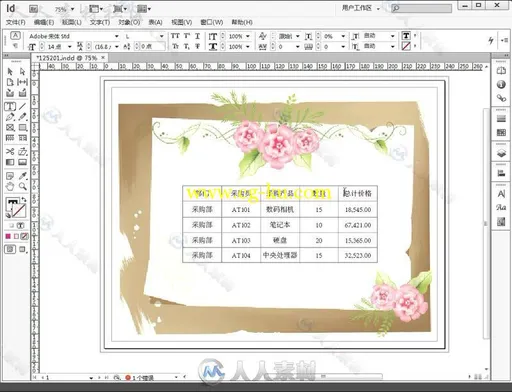Viewport: 512px width, 392px height.
Task: Open the Links panel icon in right dock
Action: coord(501,98)
